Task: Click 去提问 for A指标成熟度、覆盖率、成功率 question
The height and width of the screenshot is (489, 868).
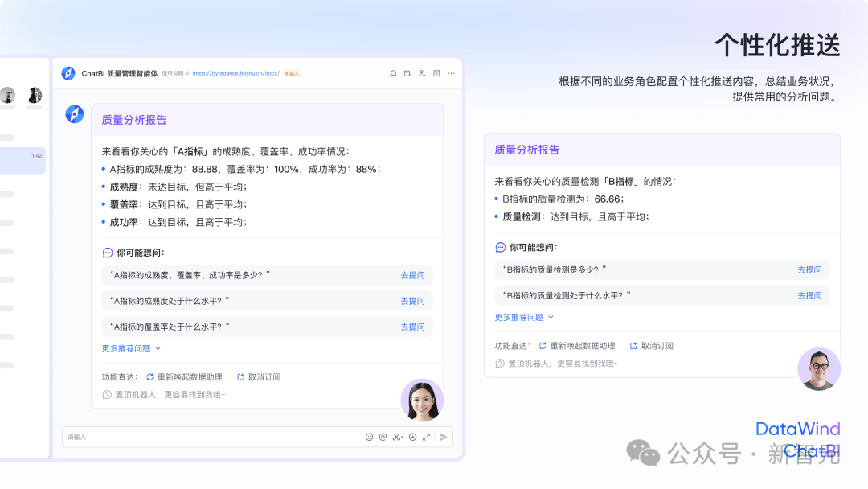Action: [x=412, y=275]
